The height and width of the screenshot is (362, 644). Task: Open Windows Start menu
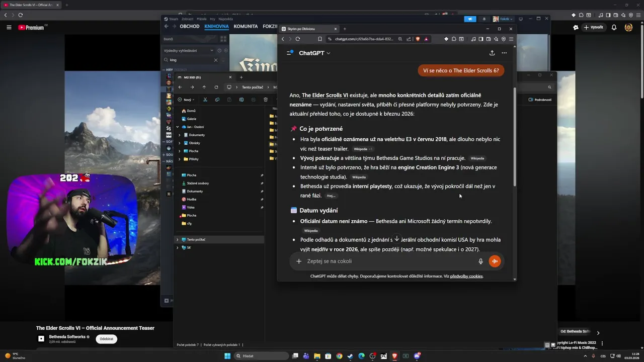tap(227, 356)
